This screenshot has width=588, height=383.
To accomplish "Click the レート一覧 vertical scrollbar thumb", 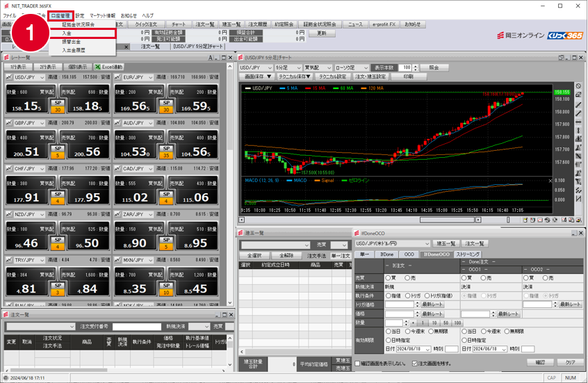I will (230, 111).
